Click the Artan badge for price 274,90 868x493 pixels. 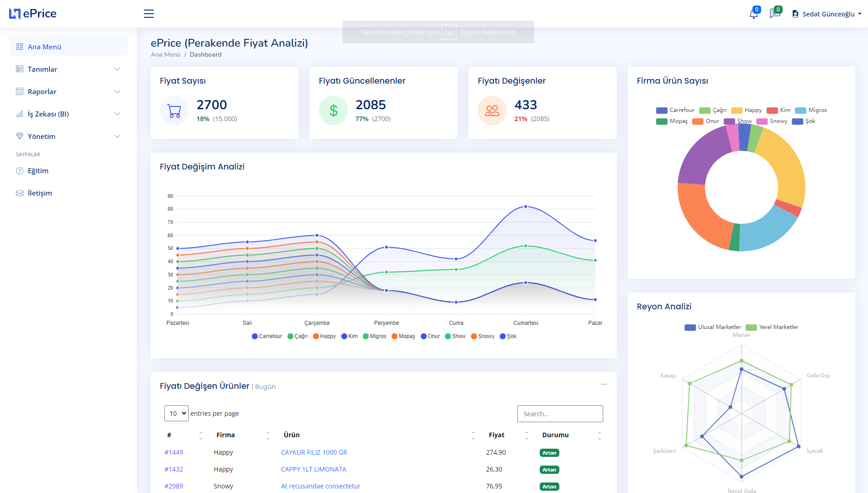[x=549, y=453]
